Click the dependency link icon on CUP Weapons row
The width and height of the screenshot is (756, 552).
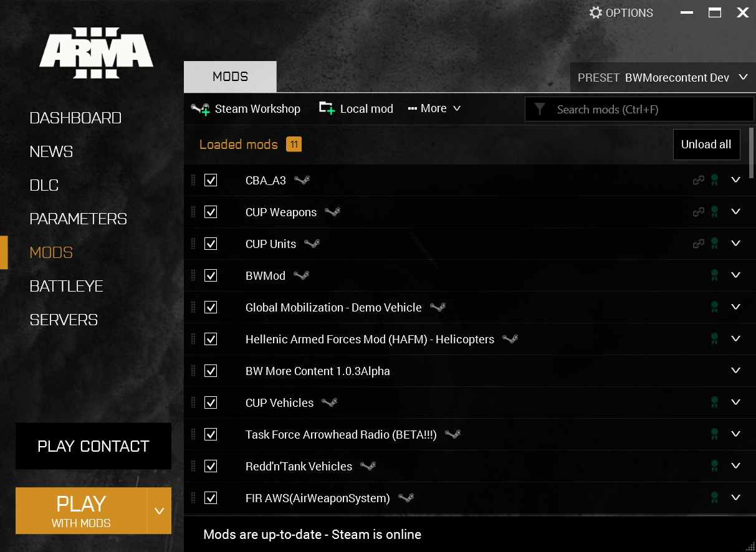pyautogui.click(x=699, y=212)
